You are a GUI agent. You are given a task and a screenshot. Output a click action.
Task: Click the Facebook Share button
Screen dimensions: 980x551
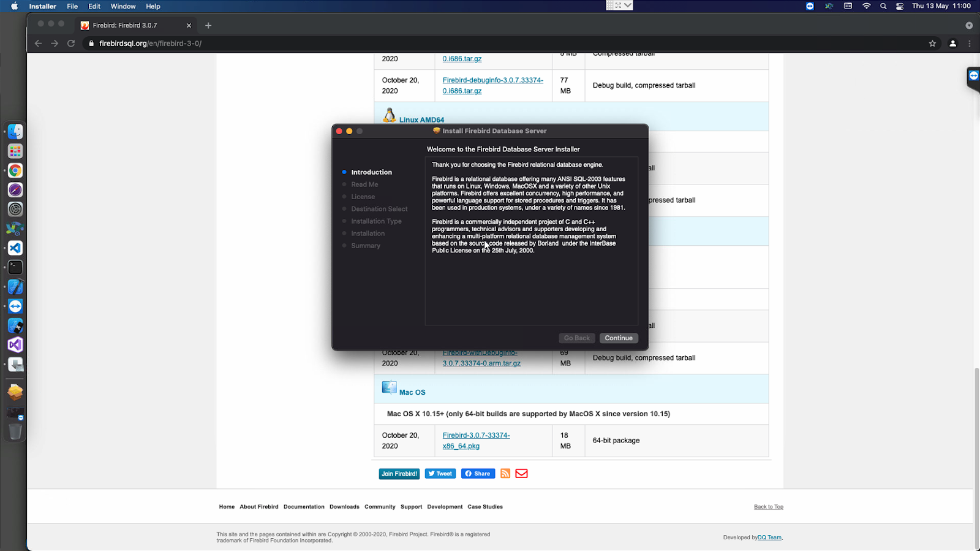tap(478, 473)
